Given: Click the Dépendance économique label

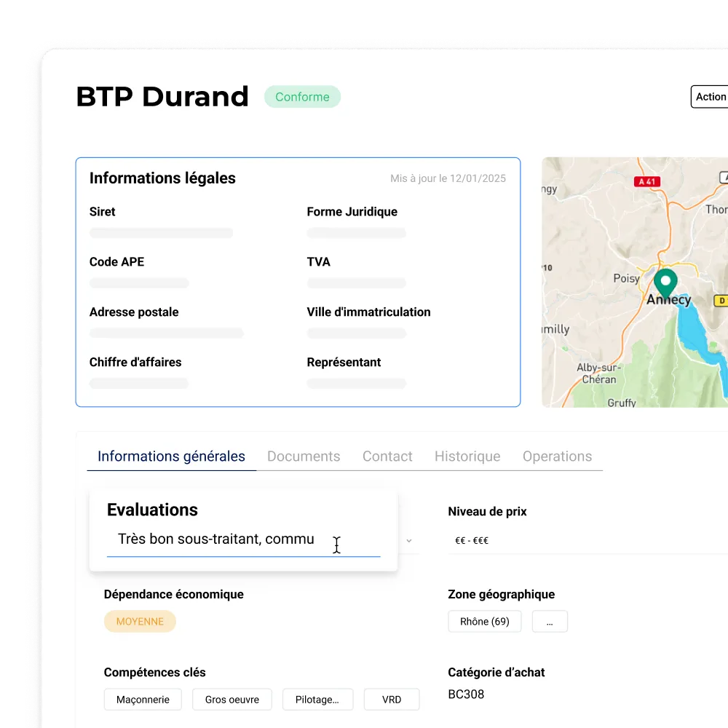Looking at the screenshot, I should click(174, 594).
